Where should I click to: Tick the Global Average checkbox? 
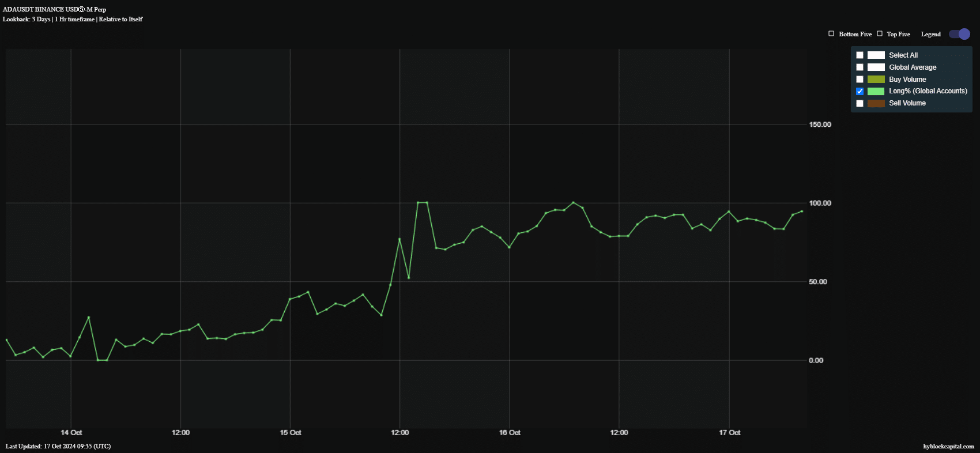point(860,67)
